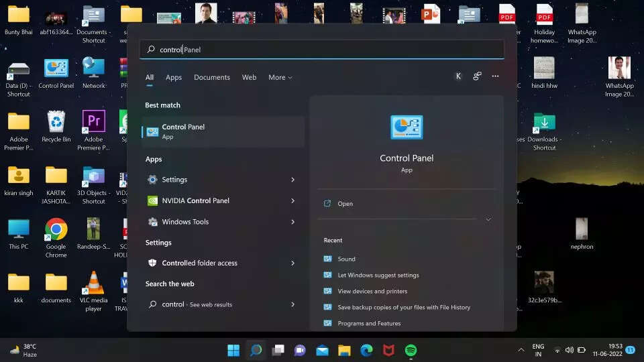644x362 pixels.
Task: Open Task View on the taskbar
Action: (278, 350)
